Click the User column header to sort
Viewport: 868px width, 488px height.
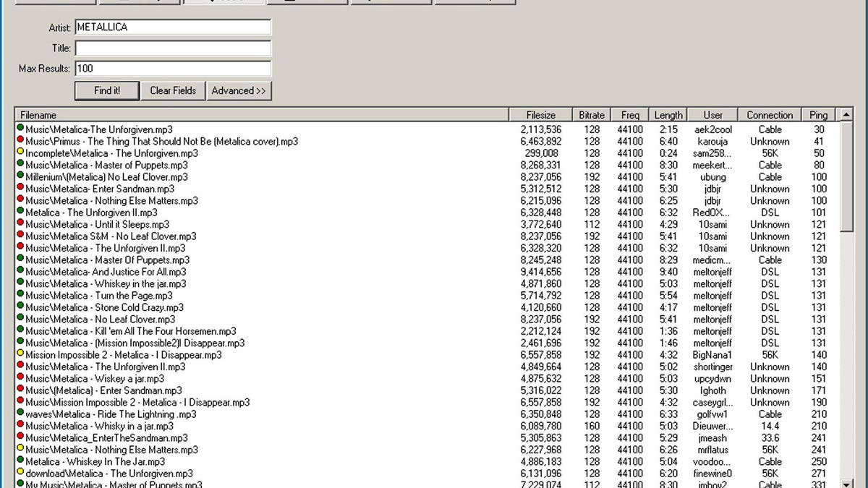tap(713, 114)
